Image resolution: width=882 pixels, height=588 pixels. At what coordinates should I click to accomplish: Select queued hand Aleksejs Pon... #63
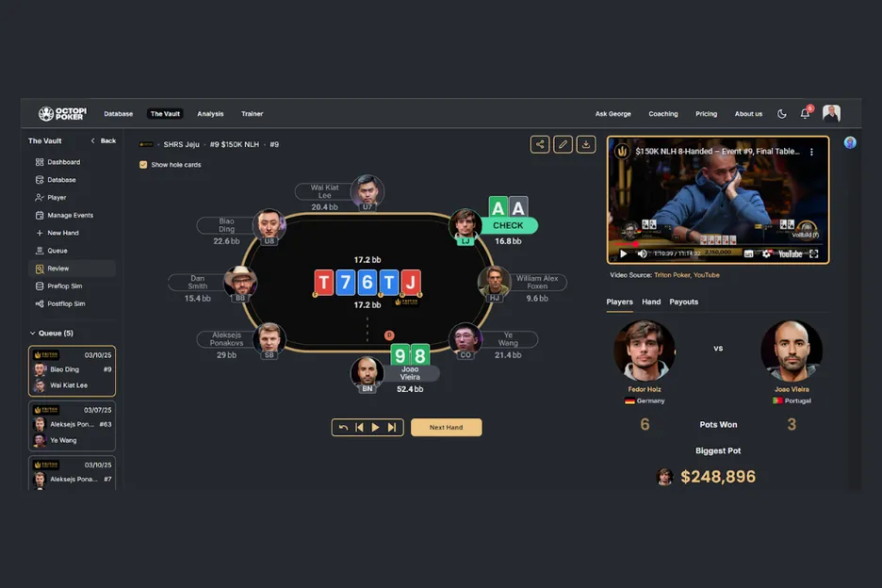(72, 426)
